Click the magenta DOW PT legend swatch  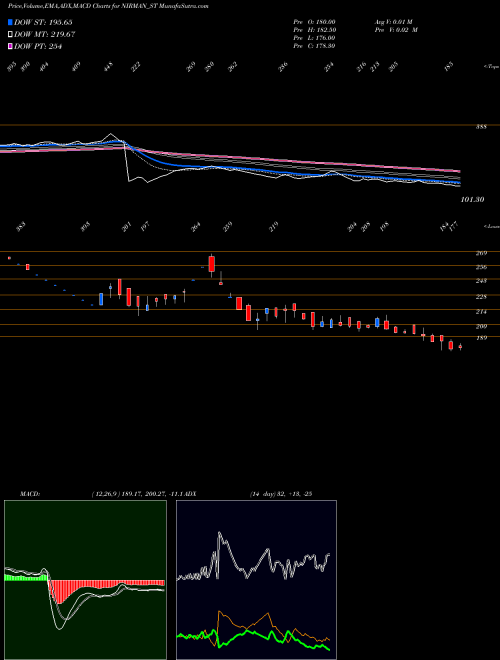10,46
